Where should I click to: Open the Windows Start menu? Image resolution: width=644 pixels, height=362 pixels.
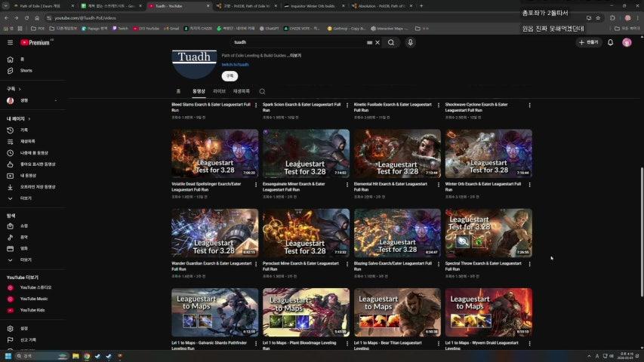point(9,356)
